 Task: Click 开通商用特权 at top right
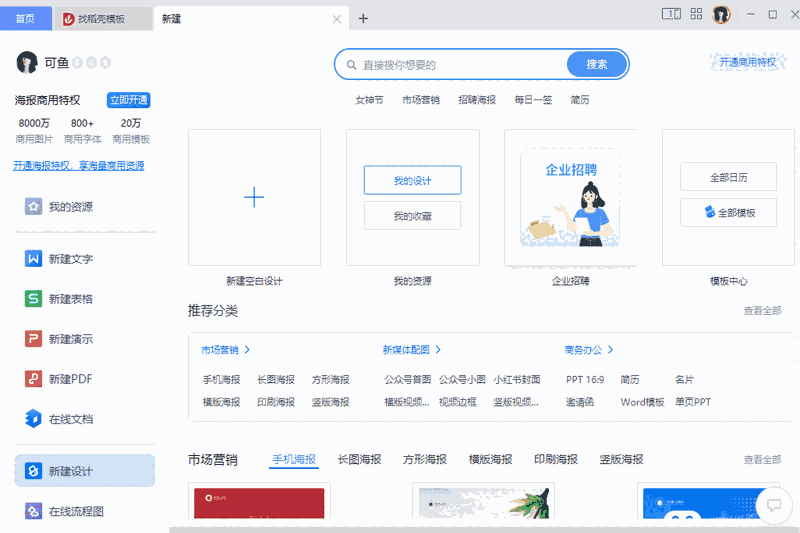[747, 62]
